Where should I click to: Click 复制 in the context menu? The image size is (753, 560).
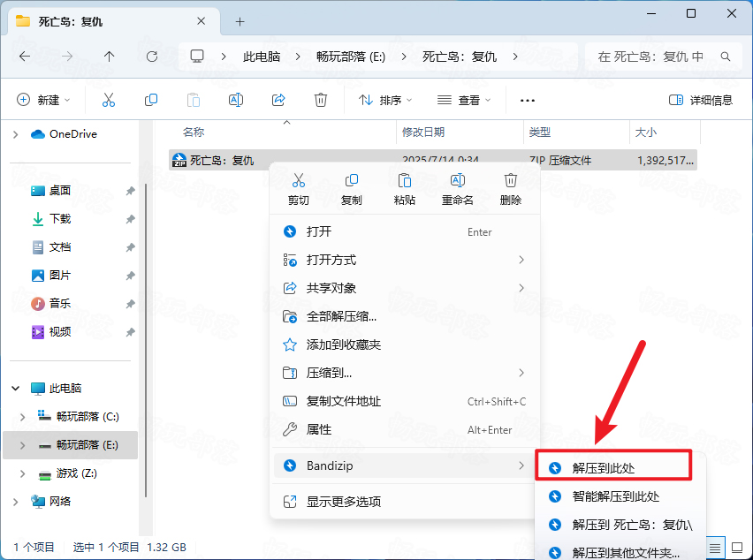(351, 189)
